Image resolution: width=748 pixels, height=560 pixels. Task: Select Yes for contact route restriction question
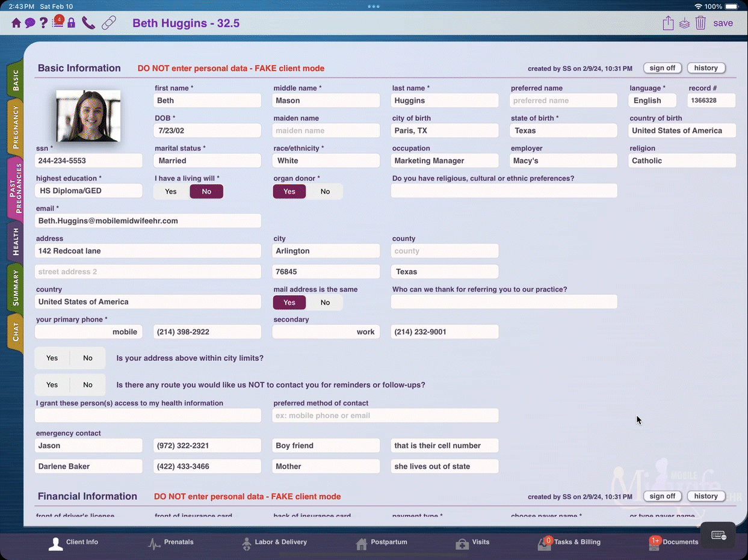(52, 385)
